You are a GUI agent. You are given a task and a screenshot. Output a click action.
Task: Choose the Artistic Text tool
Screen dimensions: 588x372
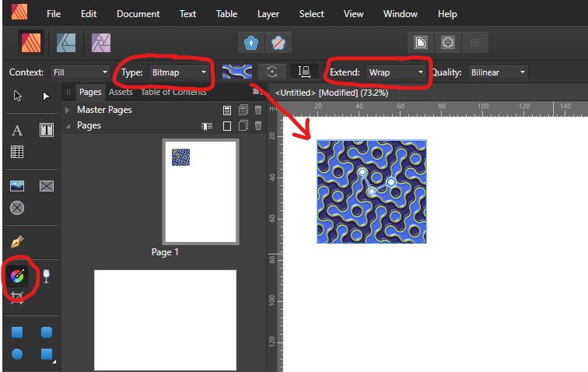[17, 131]
